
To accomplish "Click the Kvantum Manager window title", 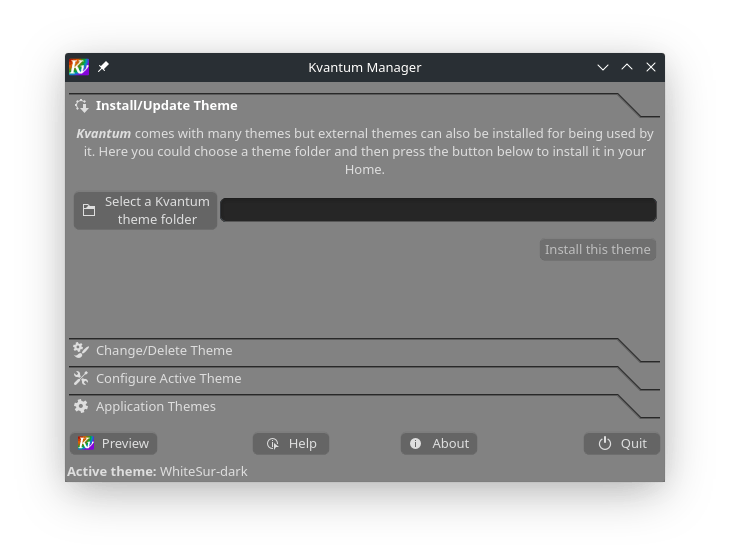I will tap(365, 67).
